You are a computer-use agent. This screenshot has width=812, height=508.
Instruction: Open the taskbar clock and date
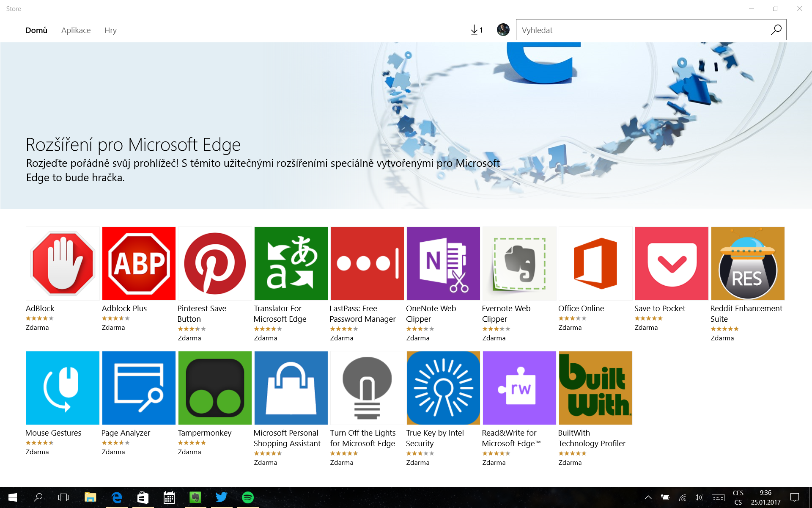[x=765, y=497]
